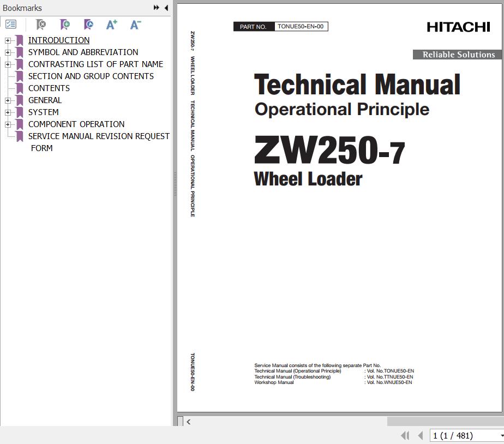Expand the COMPONENT OPERATION node
The height and width of the screenshot is (444, 504).
point(8,124)
